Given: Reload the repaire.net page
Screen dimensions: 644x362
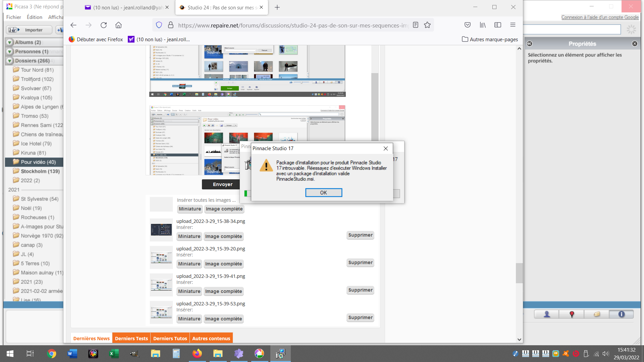Looking at the screenshot, I should pos(104,25).
